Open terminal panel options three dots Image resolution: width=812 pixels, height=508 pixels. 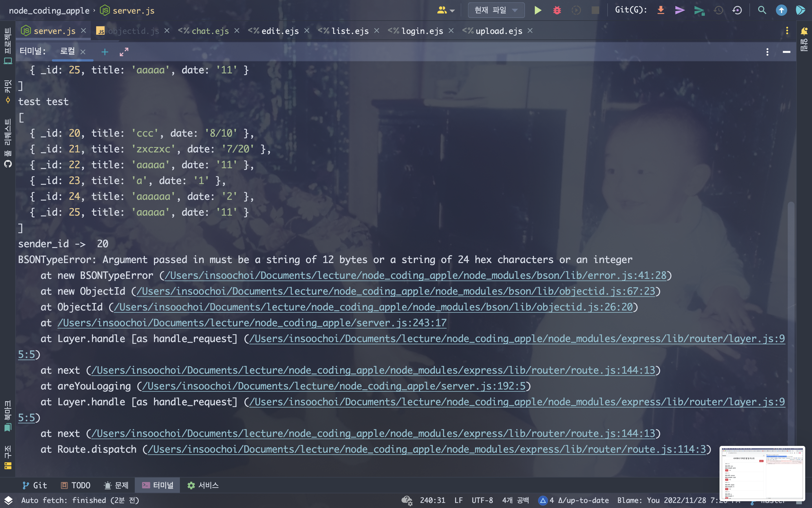coord(767,52)
